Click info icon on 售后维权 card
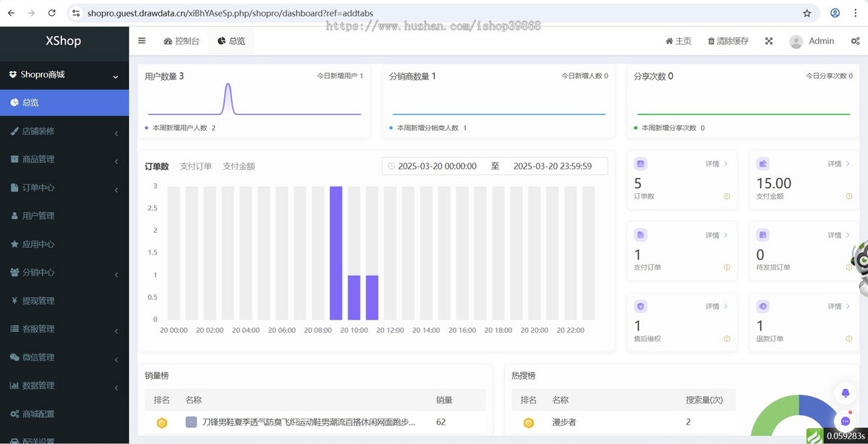This screenshot has width=868, height=444. (x=727, y=338)
